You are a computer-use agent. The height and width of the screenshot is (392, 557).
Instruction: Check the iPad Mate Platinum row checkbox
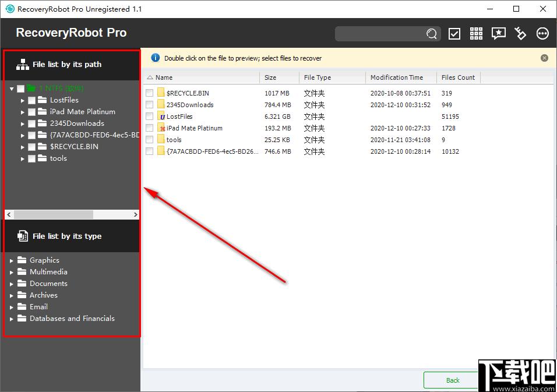click(x=149, y=128)
